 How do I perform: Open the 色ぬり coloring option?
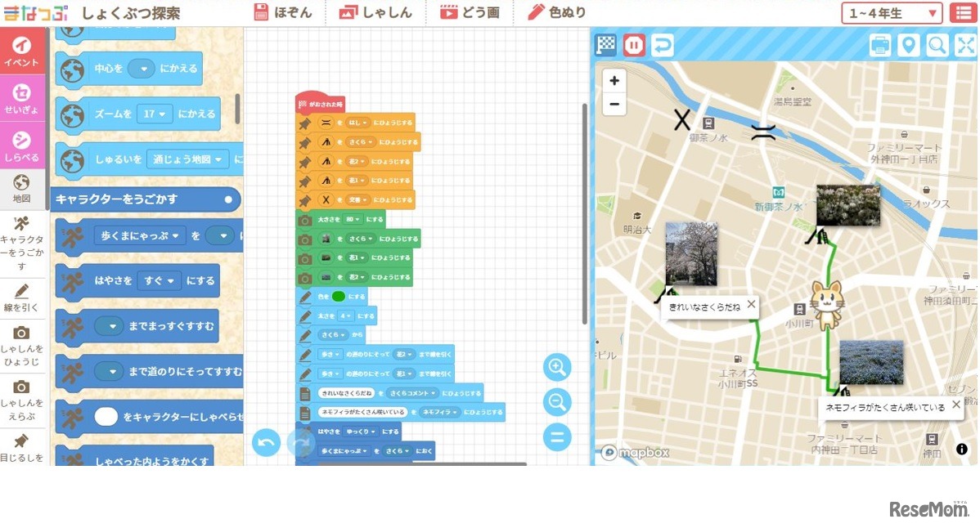[558, 13]
